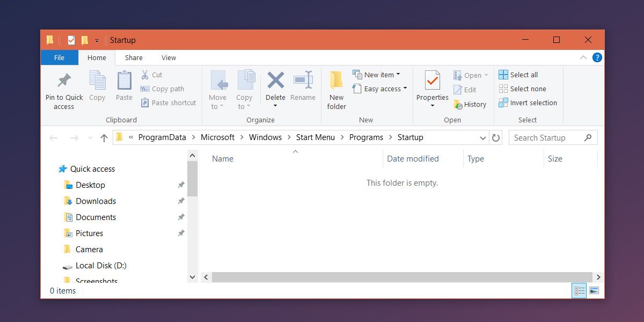Navigate forward with right arrow
This screenshot has width=644, height=322.
(x=74, y=138)
